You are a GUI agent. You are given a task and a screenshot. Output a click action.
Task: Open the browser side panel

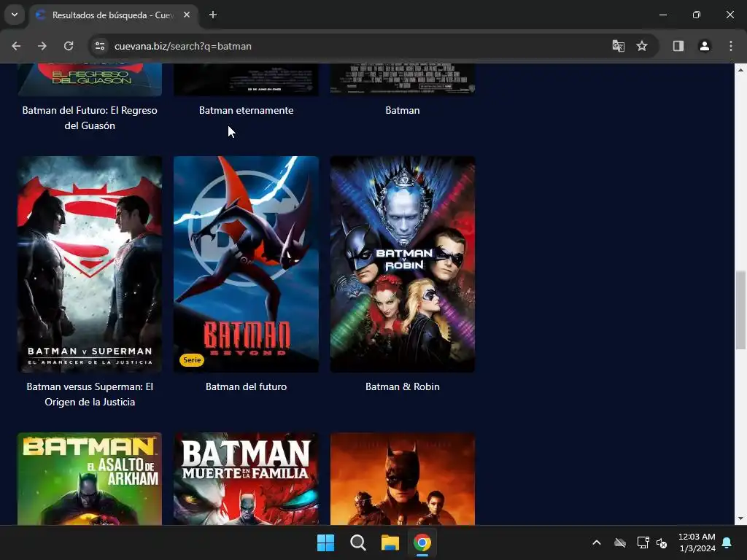[678, 46]
